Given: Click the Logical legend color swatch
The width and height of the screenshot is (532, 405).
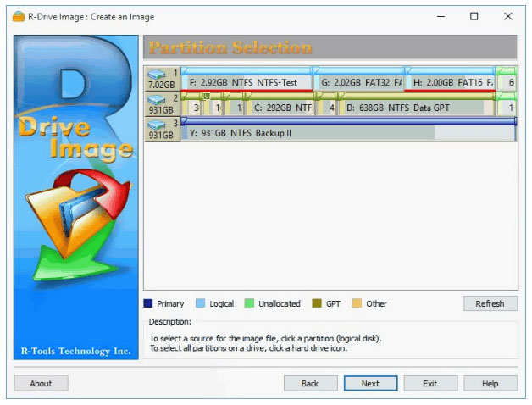Looking at the screenshot, I should point(201,303).
